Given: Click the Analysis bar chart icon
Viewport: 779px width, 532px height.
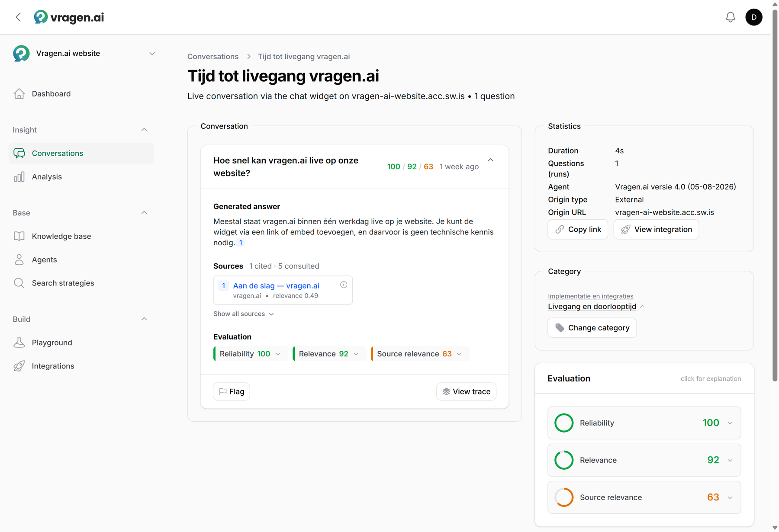Looking at the screenshot, I should 19,177.
